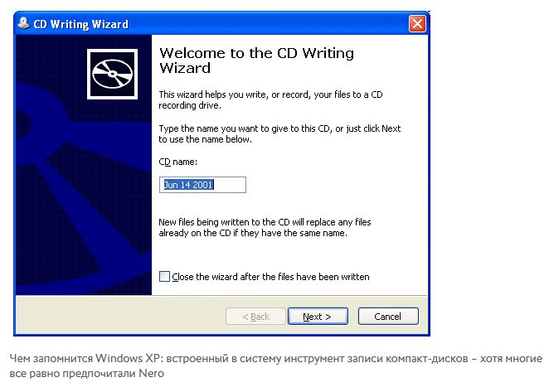The width and height of the screenshot is (549, 392).
Task: Click the greyed-out < Back button
Action: (x=256, y=317)
